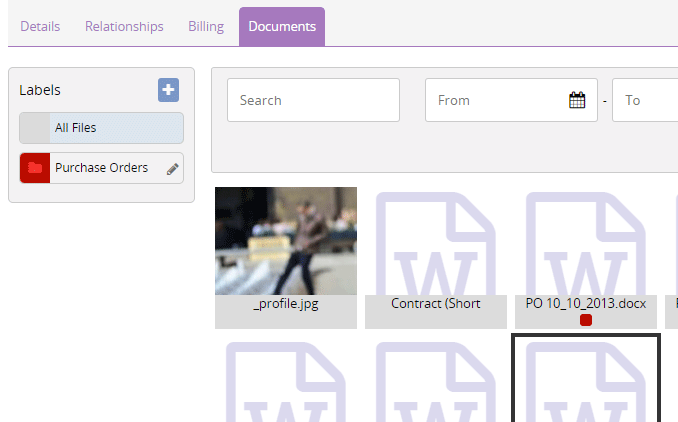Image resolution: width=678 pixels, height=422 pixels.
Task: Click red label marker under PO 10_10_2013.docx
Action: pos(586,320)
